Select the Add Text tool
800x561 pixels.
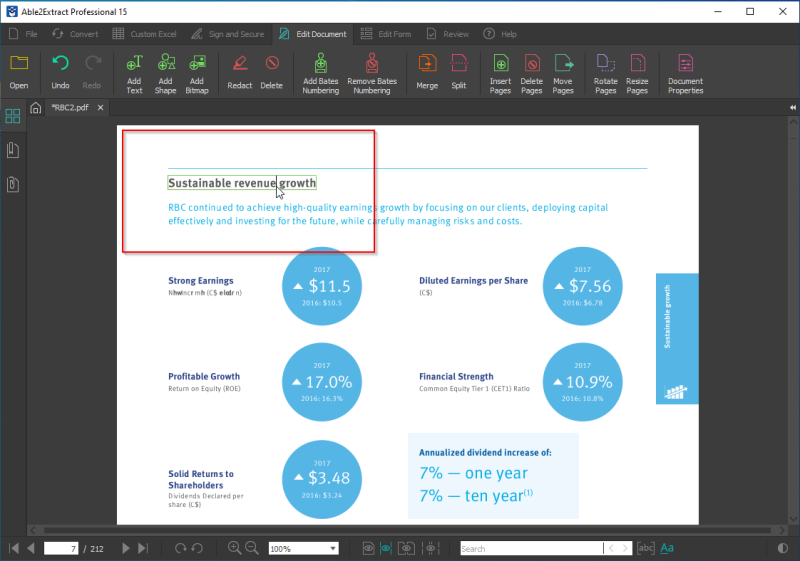134,74
